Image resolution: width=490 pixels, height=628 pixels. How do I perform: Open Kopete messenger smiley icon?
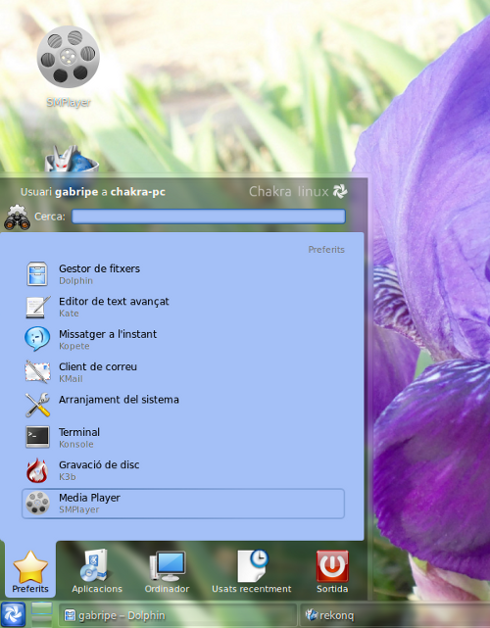(x=37, y=339)
